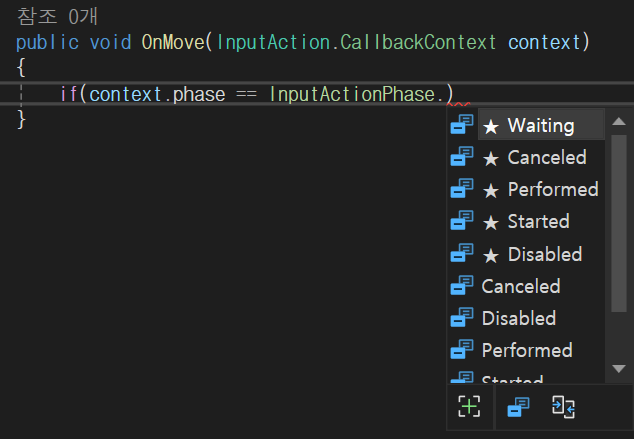Select unstarred Disabled enum member

click(x=519, y=318)
